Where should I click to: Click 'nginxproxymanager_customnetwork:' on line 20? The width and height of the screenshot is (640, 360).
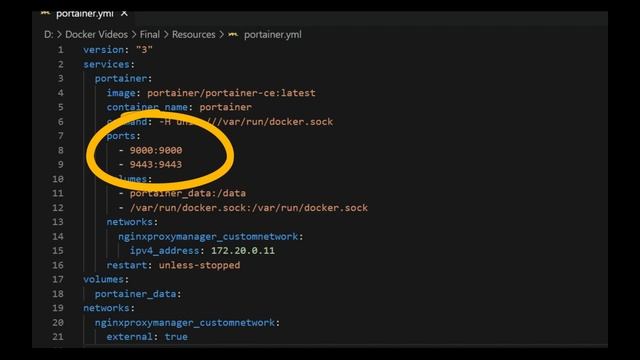pyautogui.click(x=187, y=322)
